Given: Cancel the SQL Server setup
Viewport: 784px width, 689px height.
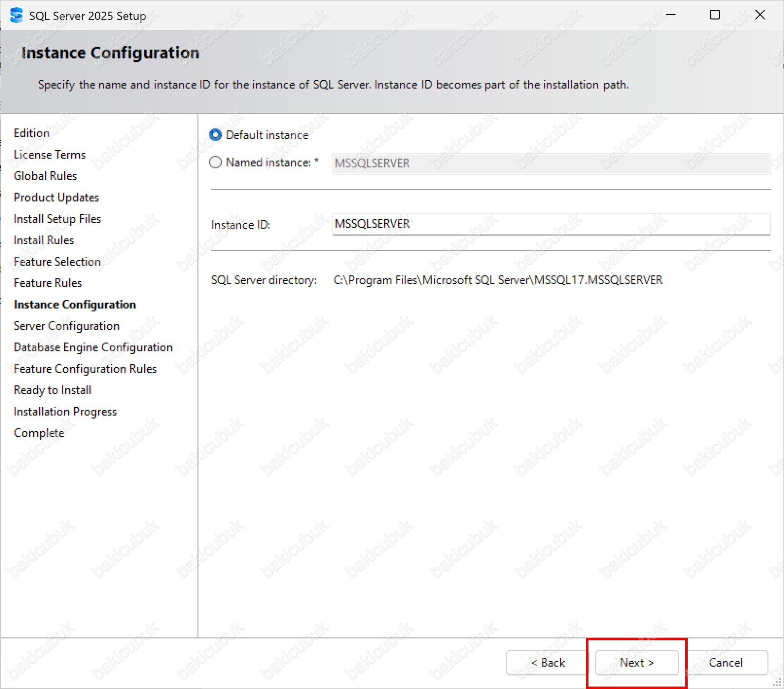Looking at the screenshot, I should click(726, 663).
